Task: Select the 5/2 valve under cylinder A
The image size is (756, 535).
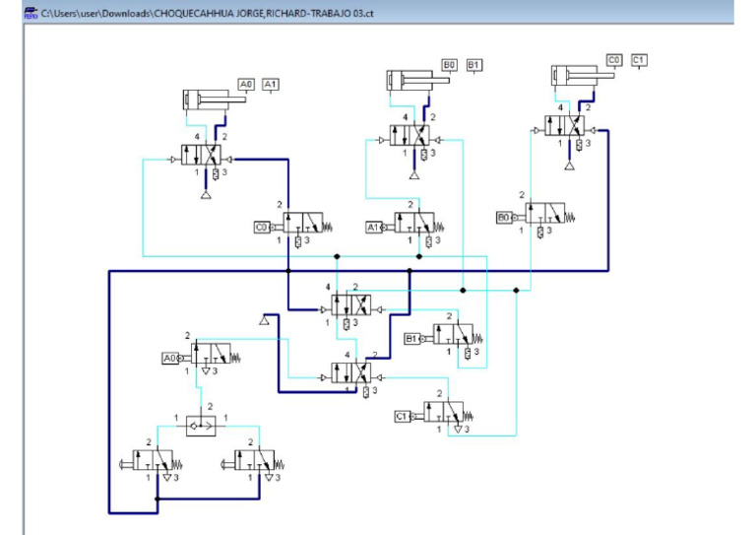Action: tap(201, 155)
